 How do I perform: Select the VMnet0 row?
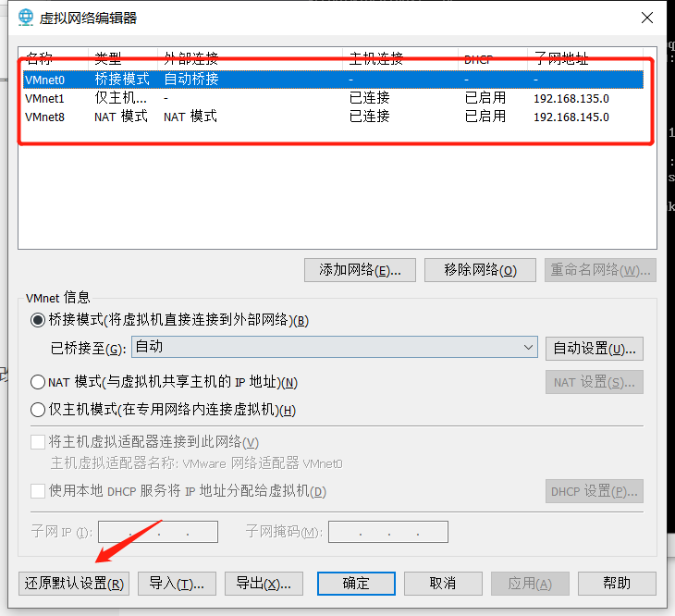(x=333, y=80)
